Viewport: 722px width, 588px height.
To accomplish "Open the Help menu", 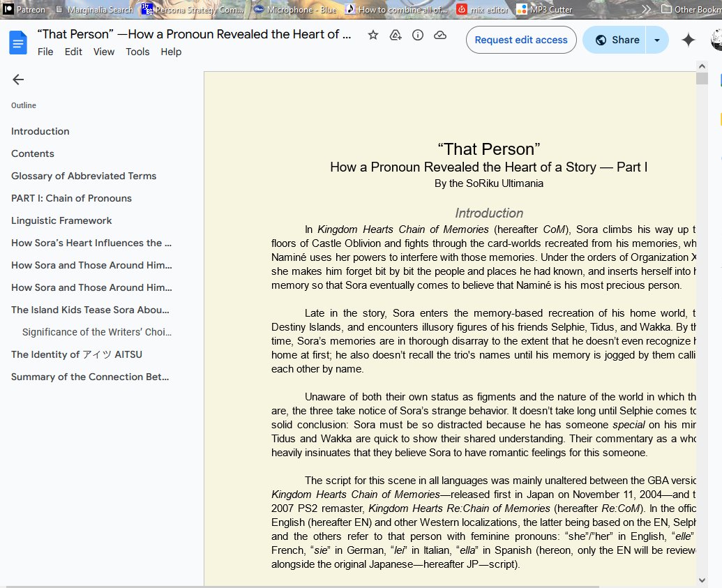I will tap(171, 52).
